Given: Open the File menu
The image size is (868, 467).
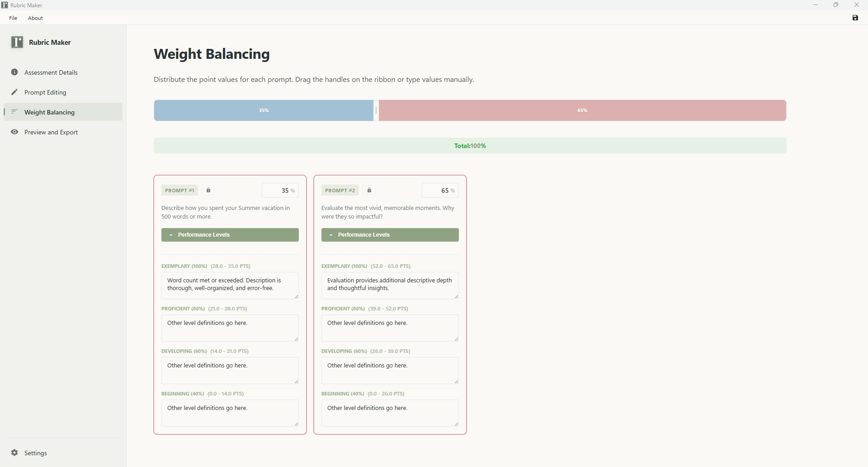Looking at the screenshot, I should (13, 18).
